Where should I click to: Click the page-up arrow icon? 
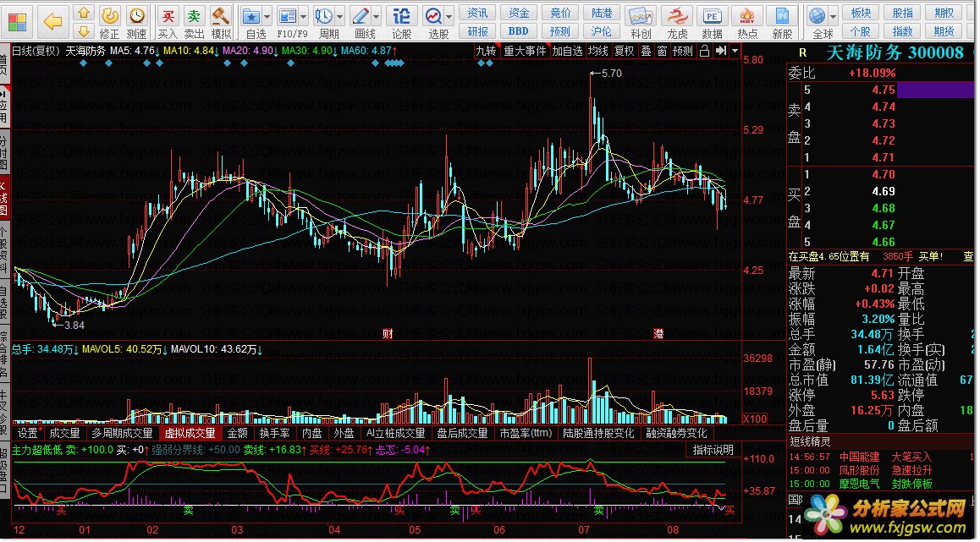(83, 14)
